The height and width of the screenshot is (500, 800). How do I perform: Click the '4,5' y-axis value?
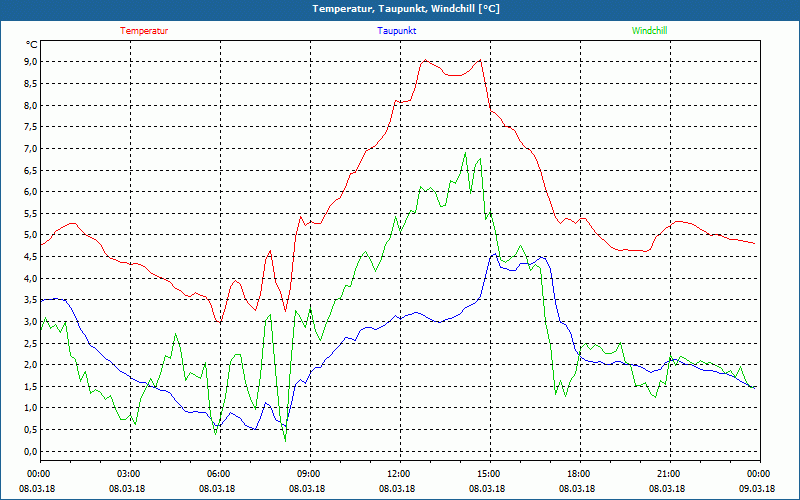tap(31, 257)
